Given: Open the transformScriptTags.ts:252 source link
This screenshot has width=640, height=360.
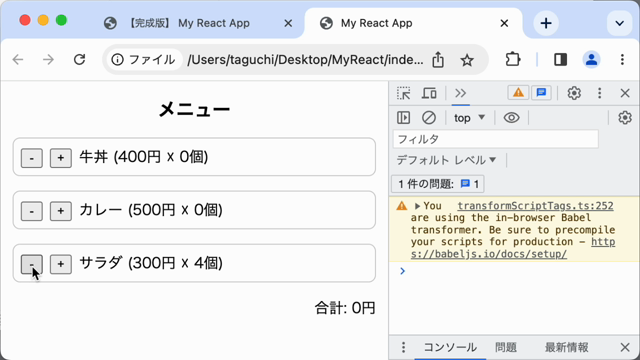Looking at the screenshot, I should pyautogui.click(x=535, y=206).
